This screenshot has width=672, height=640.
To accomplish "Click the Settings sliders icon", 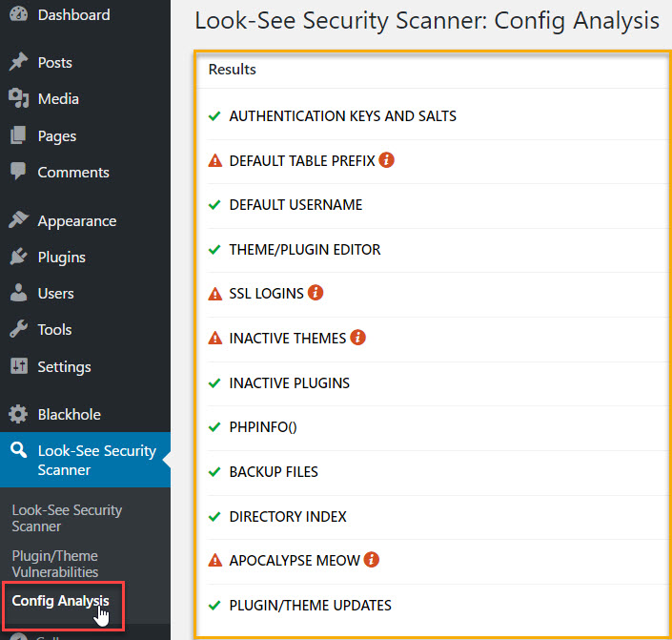I will point(19,366).
